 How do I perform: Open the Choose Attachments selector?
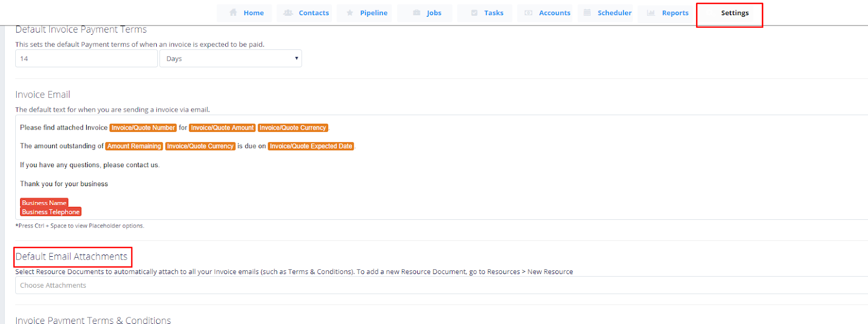click(442, 285)
